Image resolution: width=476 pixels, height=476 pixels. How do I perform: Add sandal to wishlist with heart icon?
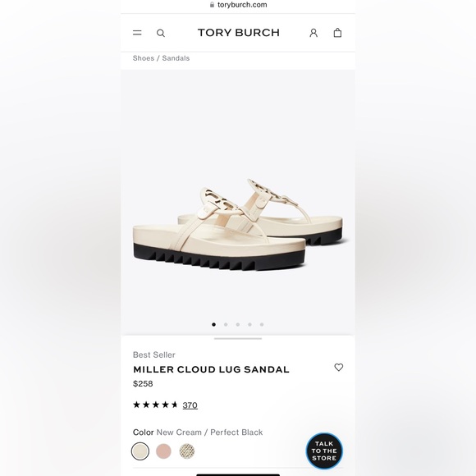(339, 368)
